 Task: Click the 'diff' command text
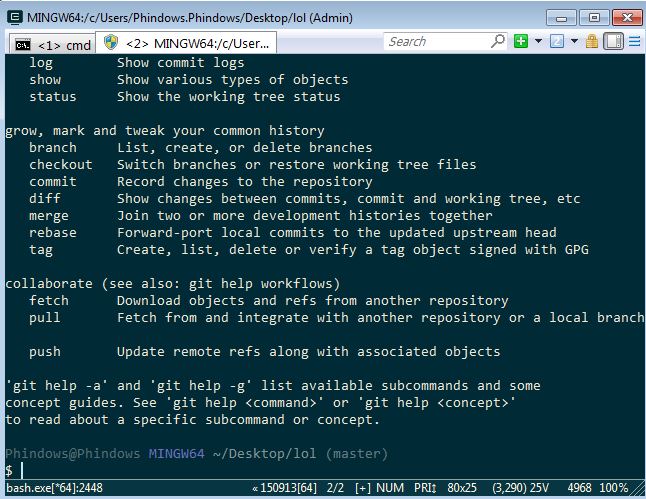point(44,199)
